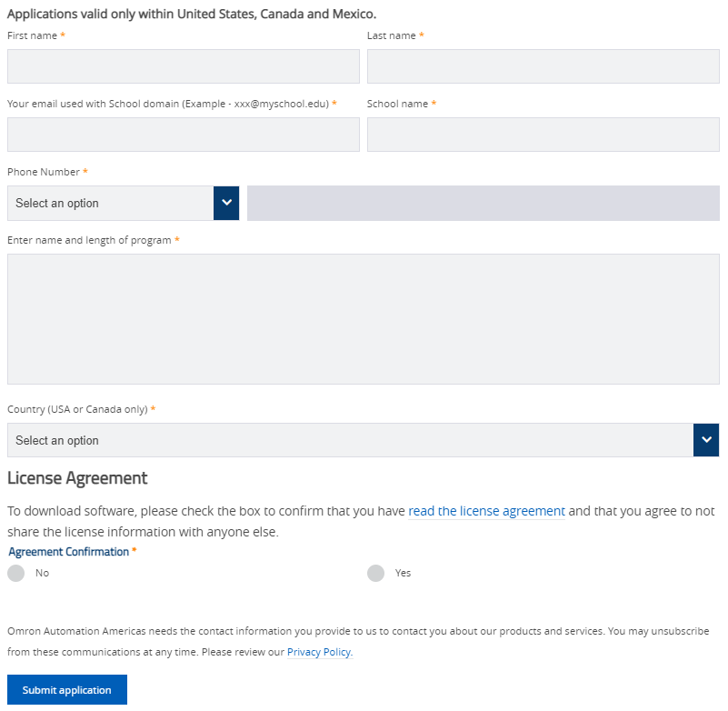The width and height of the screenshot is (728, 711).
Task: Click the program name and length textarea
Action: (364, 319)
